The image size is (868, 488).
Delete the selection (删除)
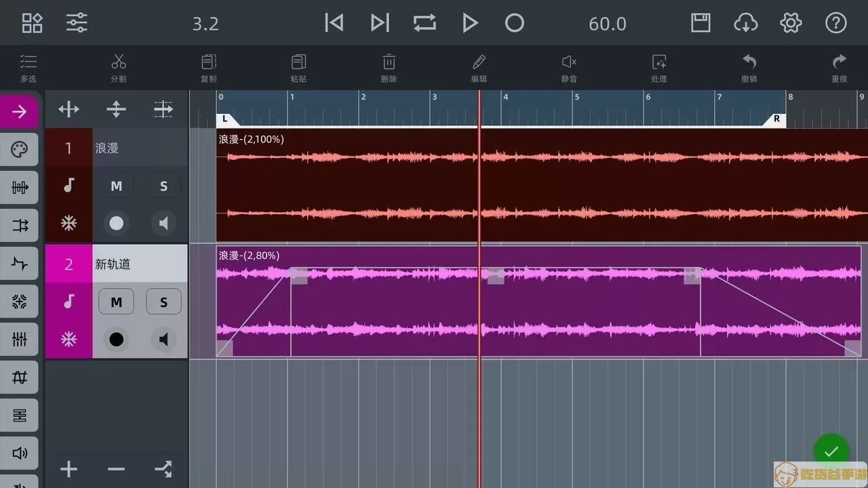[x=389, y=68]
